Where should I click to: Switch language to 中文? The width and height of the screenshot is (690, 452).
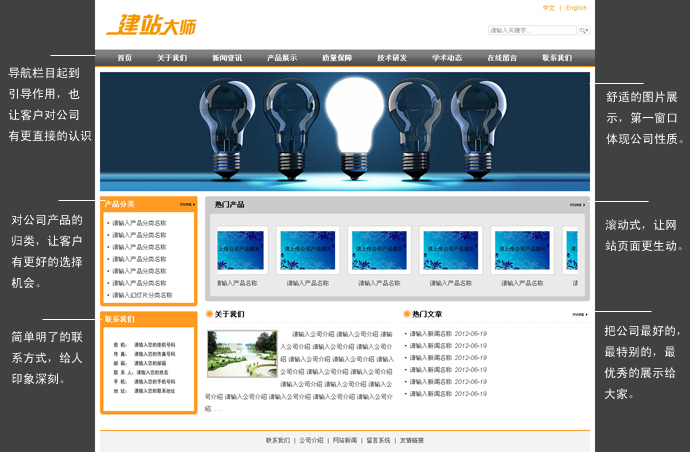coord(548,8)
